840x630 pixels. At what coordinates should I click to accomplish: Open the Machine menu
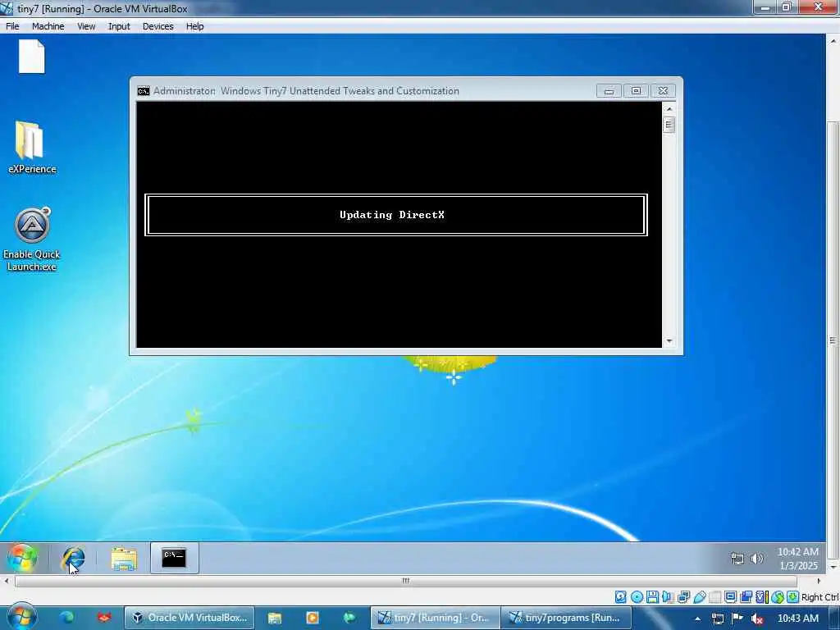pyautogui.click(x=48, y=26)
